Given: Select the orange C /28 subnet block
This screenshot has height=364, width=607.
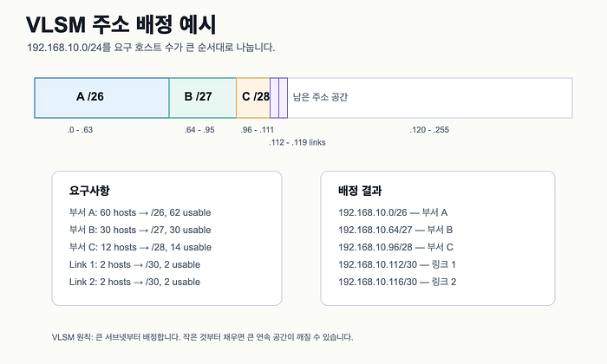Looking at the screenshot, I should (x=253, y=98).
